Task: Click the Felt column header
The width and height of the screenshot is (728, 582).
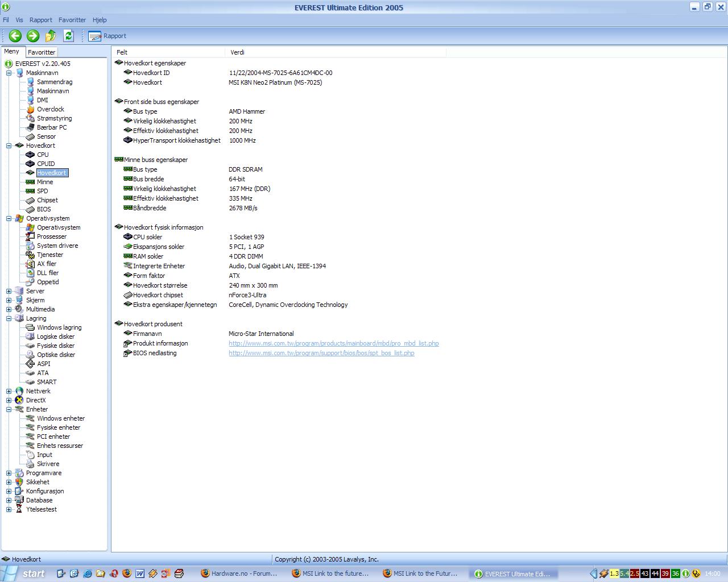Action: coord(169,52)
